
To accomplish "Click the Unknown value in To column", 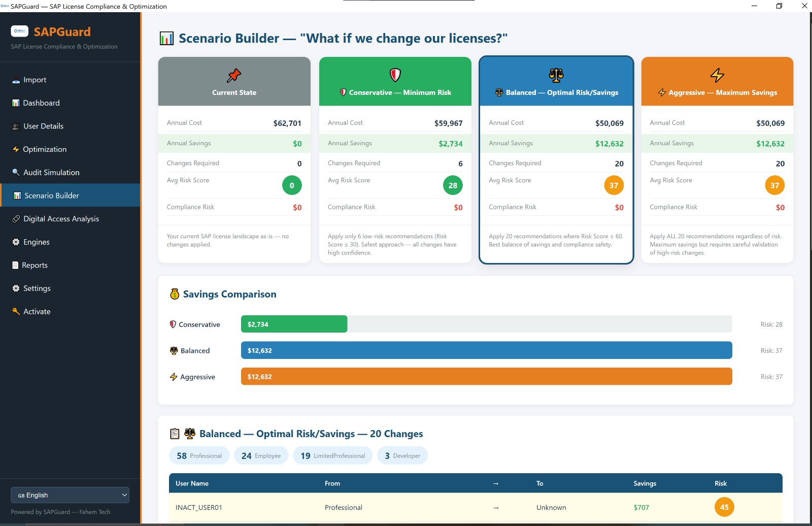I will click(551, 507).
